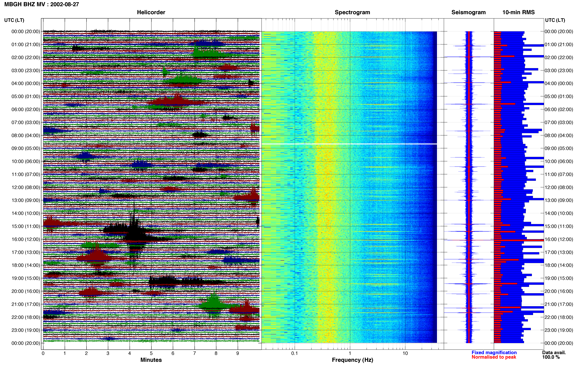The image size is (588, 368).
Task: Click right-side time label '18:00 (14:00)'
Action: pyautogui.click(x=559, y=265)
